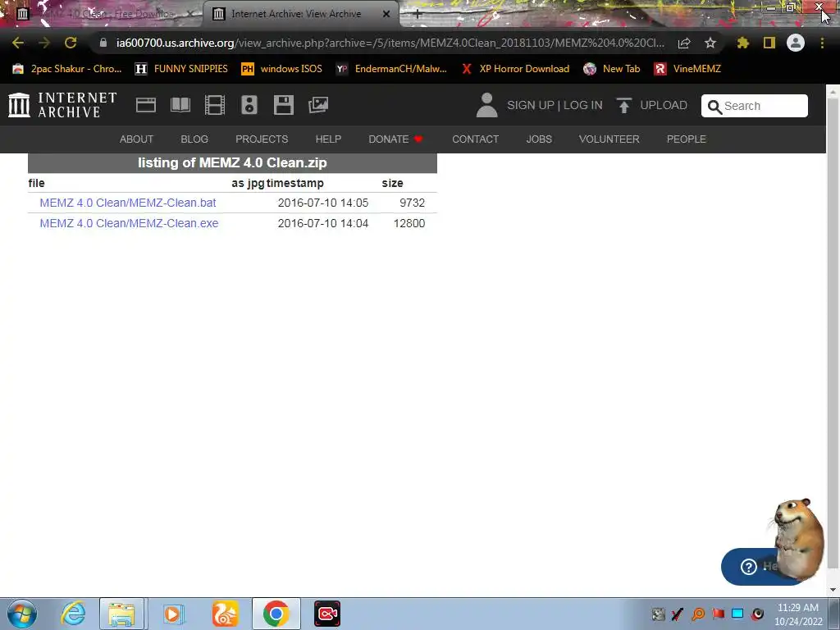
Task: Click the timestamp 2016-07-10 14:05
Action: tap(323, 203)
